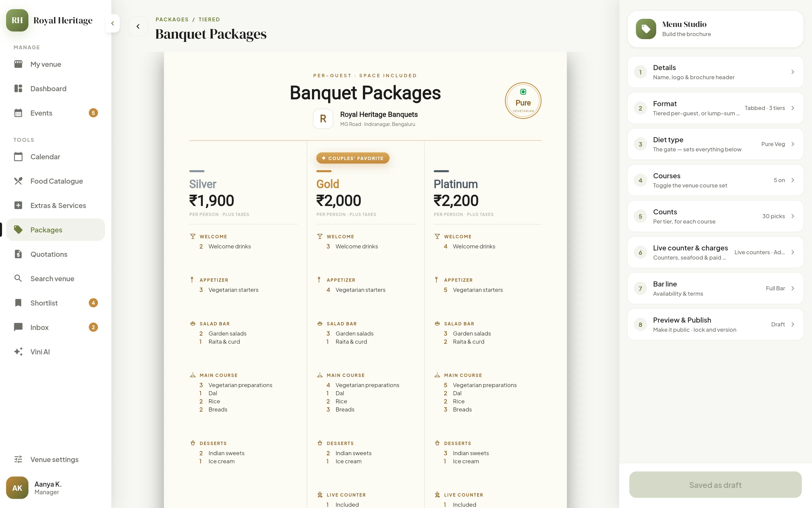Click the Silver Welcome glass icon

(x=193, y=236)
